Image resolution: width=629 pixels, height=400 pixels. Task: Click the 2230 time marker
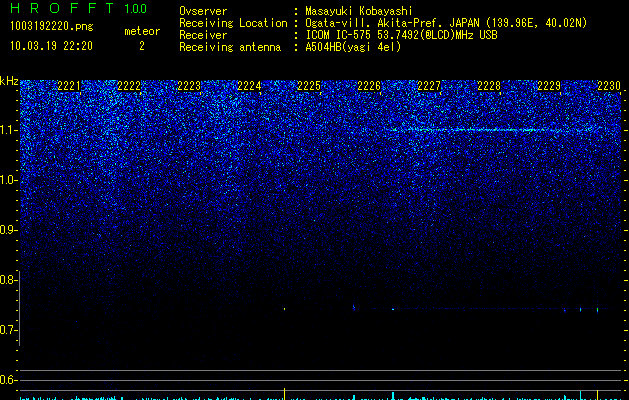609,86
